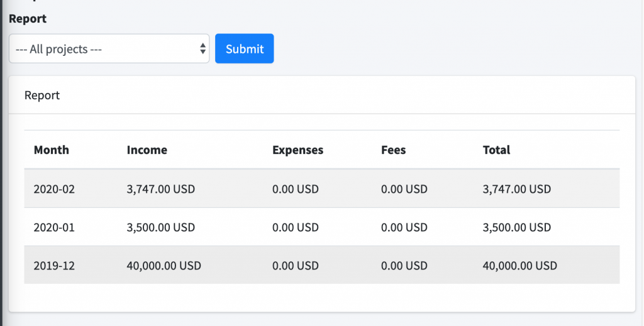The height and width of the screenshot is (326, 644).
Task: Click the Report card header title
Action: (x=42, y=95)
